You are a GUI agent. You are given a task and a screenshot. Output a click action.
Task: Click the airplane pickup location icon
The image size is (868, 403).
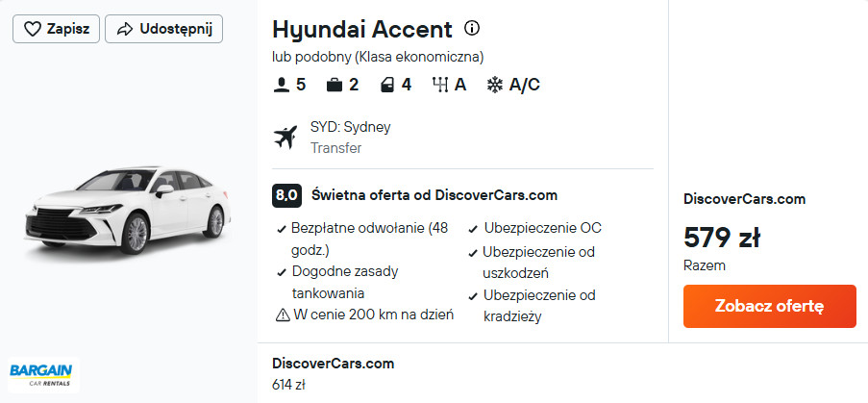(x=285, y=138)
